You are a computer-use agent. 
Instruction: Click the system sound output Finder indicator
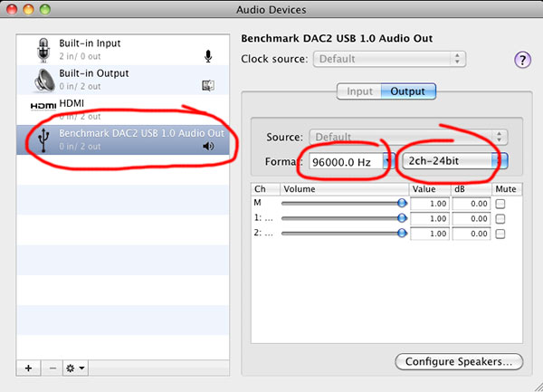coord(208,85)
